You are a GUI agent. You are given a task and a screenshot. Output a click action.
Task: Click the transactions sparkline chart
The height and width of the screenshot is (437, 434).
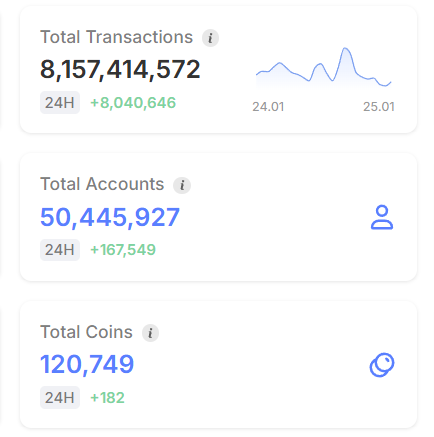(323, 68)
